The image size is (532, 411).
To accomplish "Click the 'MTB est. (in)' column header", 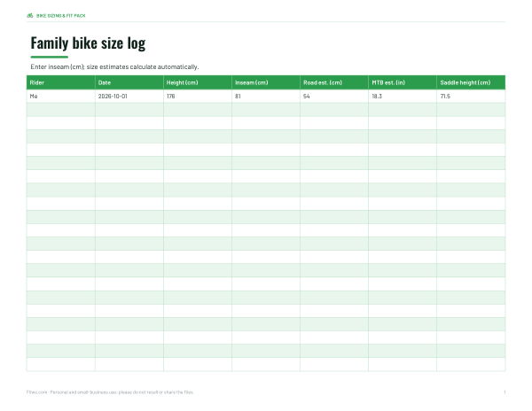I will pyautogui.click(x=403, y=82).
